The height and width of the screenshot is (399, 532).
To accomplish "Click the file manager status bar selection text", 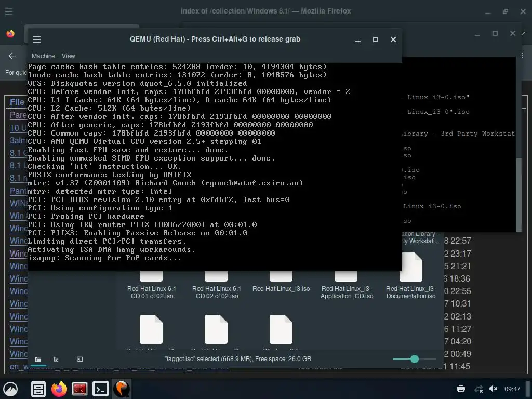I will pyautogui.click(x=237, y=359).
